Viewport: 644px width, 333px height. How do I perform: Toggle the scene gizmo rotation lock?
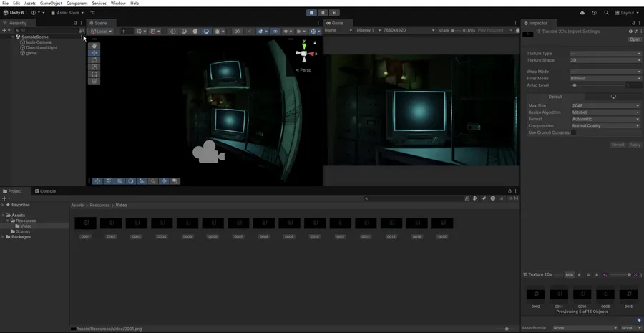(315, 42)
